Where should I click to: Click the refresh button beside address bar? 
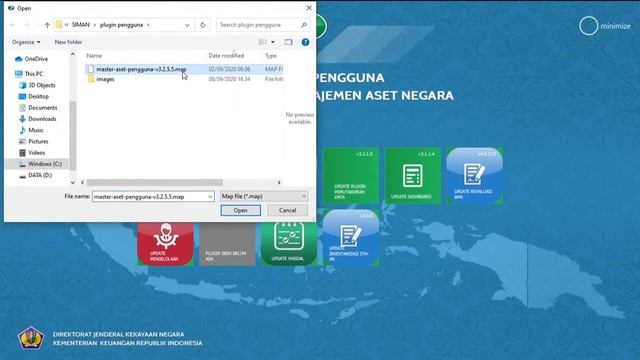[x=202, y=25]
